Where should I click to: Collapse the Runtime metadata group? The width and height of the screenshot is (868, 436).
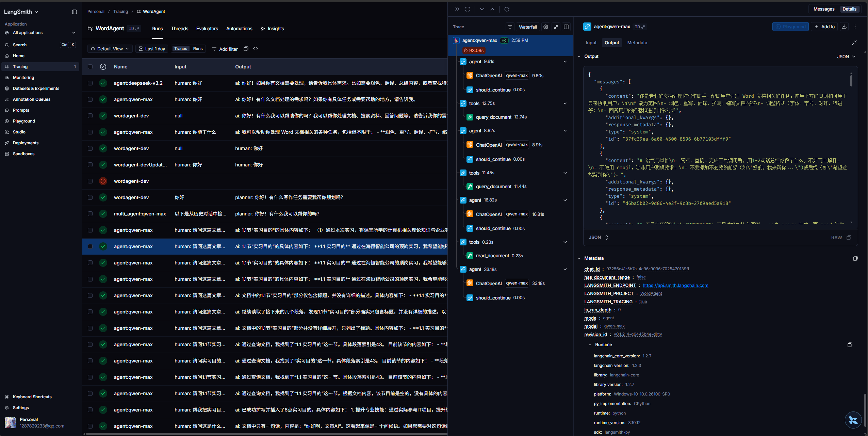tap(590, 345)
